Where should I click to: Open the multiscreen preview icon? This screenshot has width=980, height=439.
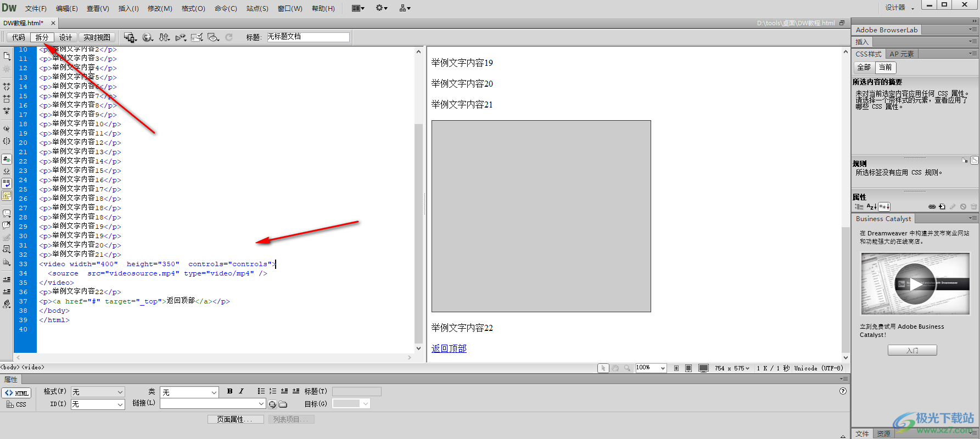coord(130,37)
